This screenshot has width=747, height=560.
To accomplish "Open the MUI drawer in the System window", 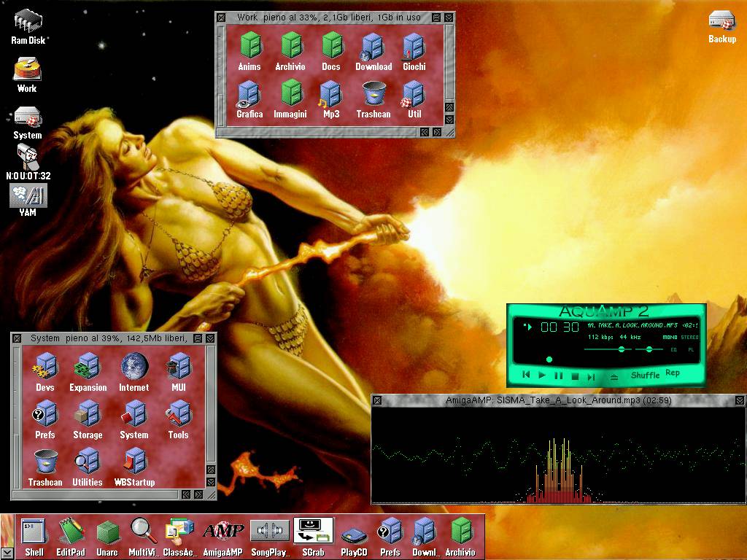I will 179,367.
